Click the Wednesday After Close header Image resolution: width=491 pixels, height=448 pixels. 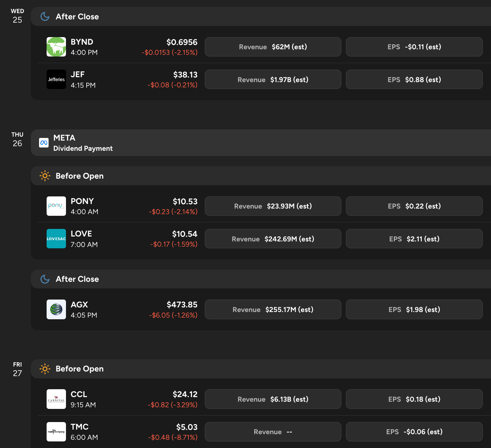[261, 16]
